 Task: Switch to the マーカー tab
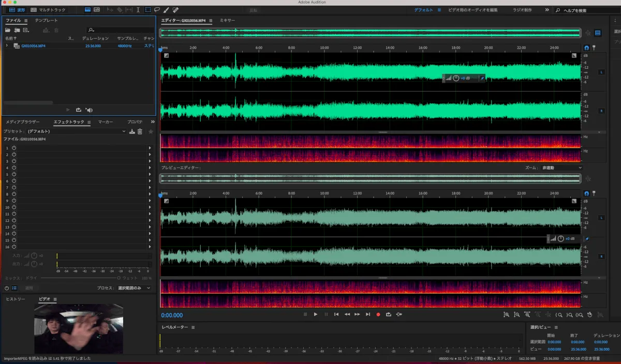coord(106,122)
